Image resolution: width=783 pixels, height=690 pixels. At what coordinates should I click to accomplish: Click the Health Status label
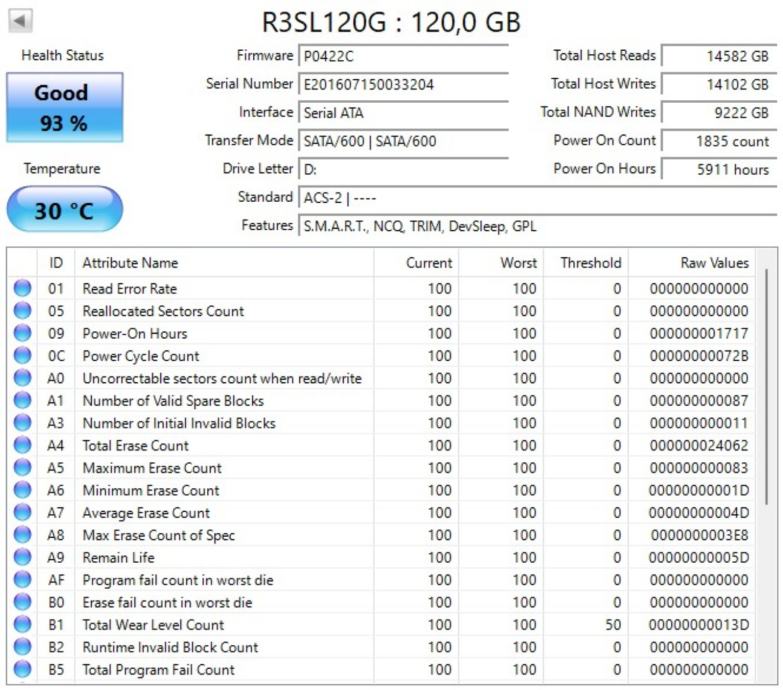[62, 55]
